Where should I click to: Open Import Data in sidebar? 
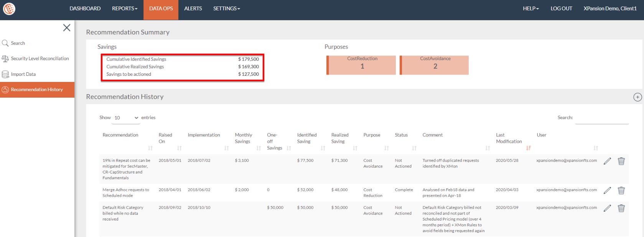coord(23,74)
